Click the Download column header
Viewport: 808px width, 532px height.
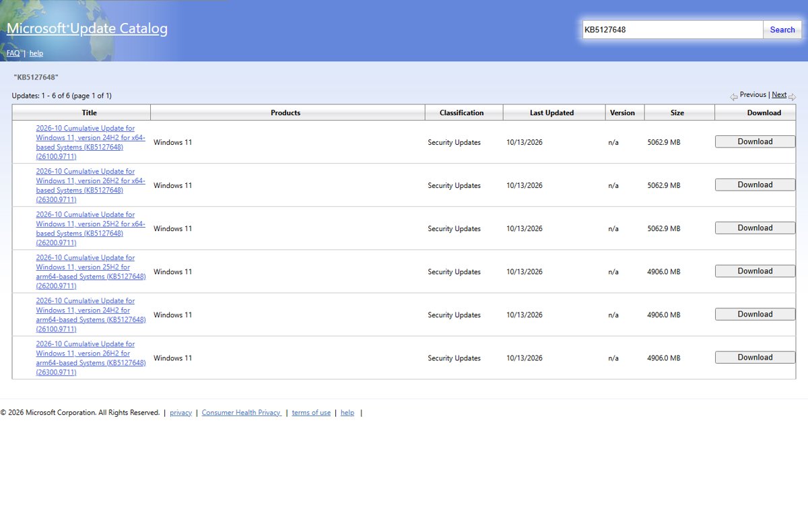(755, 112)
